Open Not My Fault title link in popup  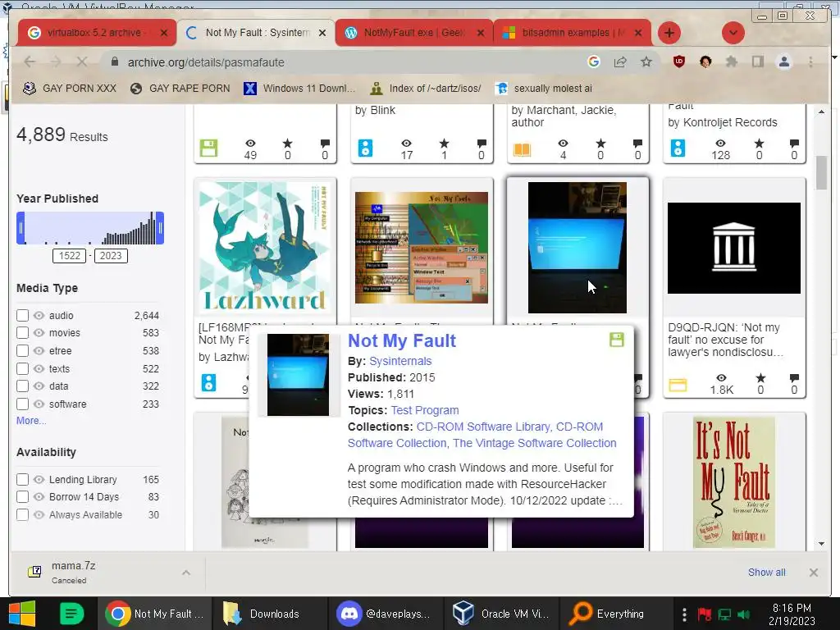click(402, 340)
